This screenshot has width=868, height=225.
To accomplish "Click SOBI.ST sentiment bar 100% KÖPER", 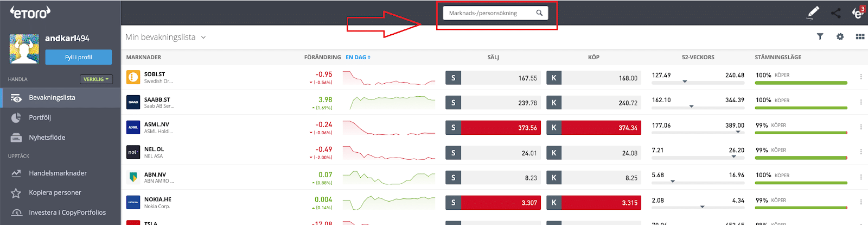I will (x=801, y=83).
